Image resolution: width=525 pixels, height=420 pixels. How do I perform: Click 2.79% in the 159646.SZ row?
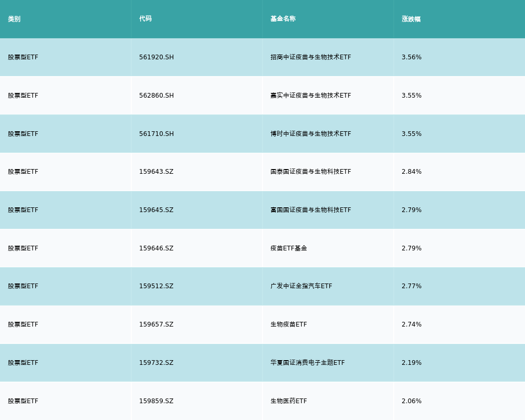[x=412, y=248]
